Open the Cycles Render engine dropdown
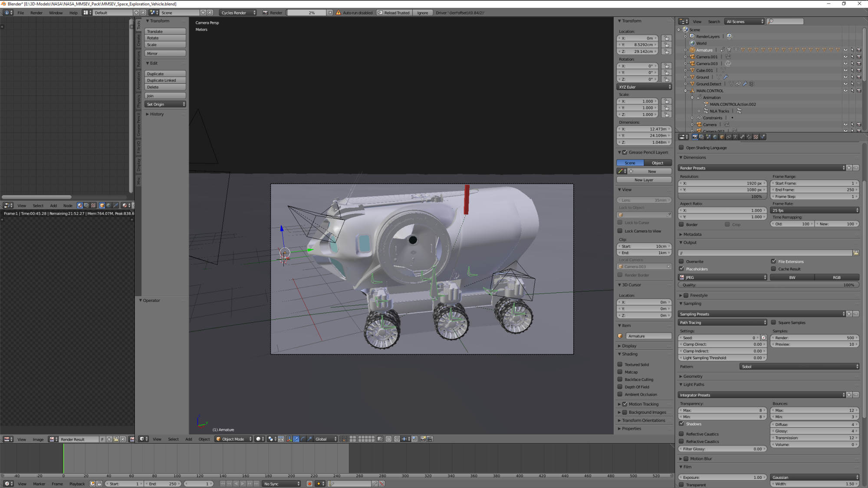868x488 pixels. (238, 13)
